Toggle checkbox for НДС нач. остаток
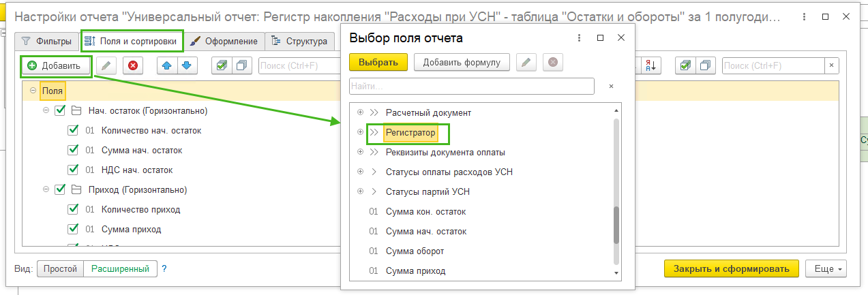 [x=73, y=170]
